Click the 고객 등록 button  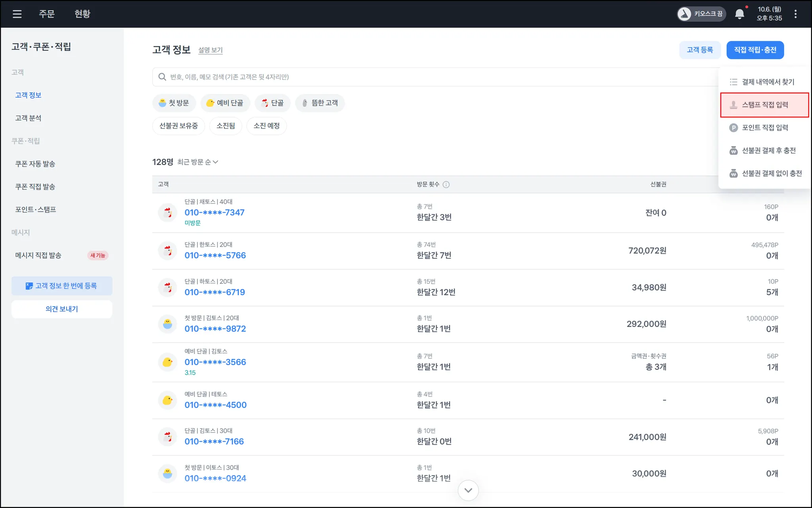pyautogui.click(x=700, y=50)
